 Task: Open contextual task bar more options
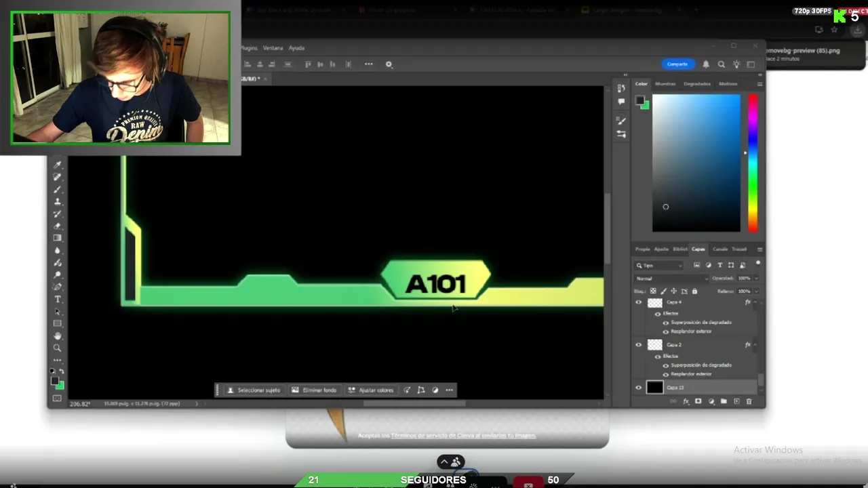click(449, 390)
